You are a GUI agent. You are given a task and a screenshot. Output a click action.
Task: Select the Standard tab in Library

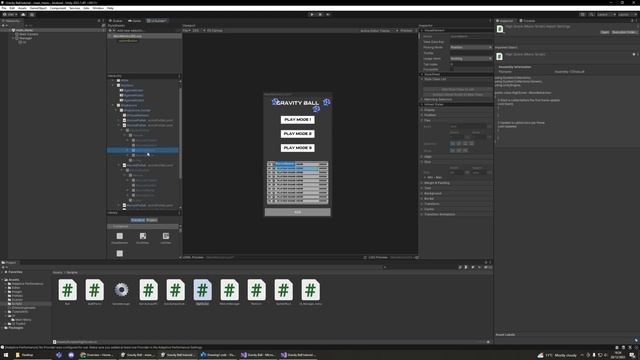(x=138, y=220)
